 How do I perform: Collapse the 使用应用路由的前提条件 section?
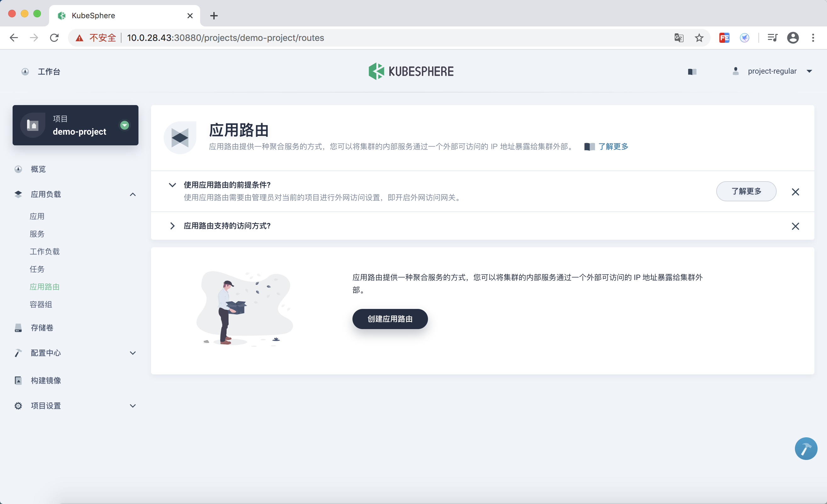click(x=172, y=185)
